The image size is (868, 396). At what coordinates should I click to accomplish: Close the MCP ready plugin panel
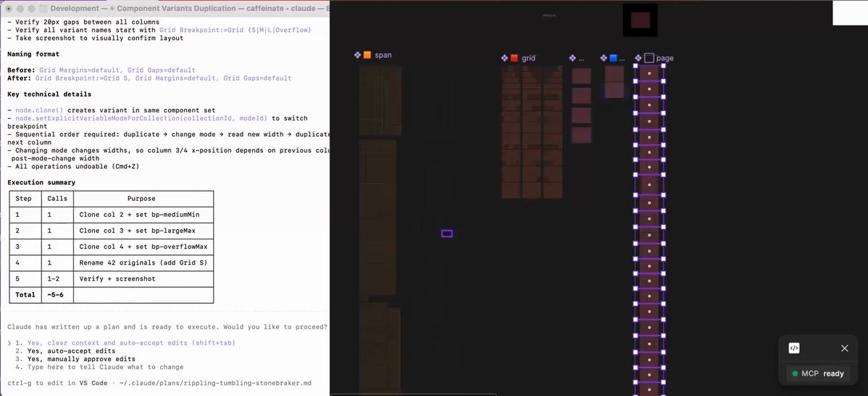point(844,348)
